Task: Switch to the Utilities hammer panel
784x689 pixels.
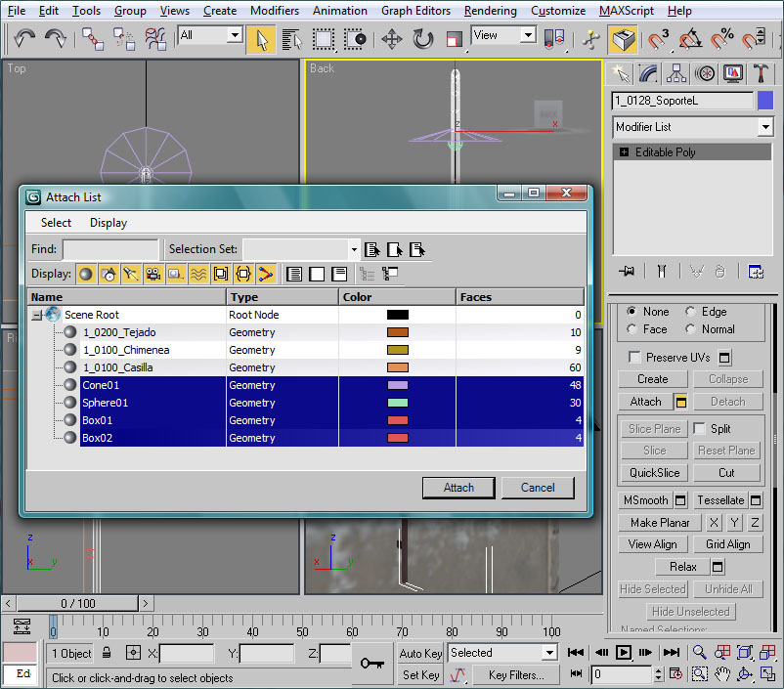Action: [x=760, y=73]
